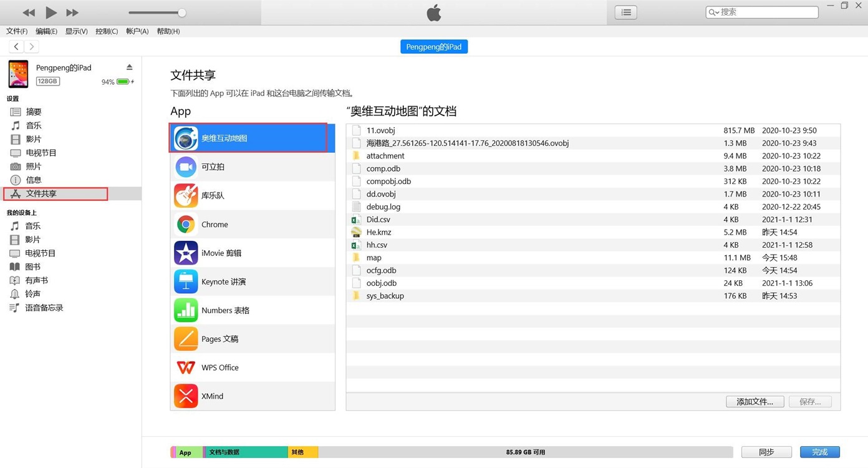Image resolution: width=868 pixels, height=468 pixels.
Task: Click the 同步 sync button
Action: coord(766,452)
